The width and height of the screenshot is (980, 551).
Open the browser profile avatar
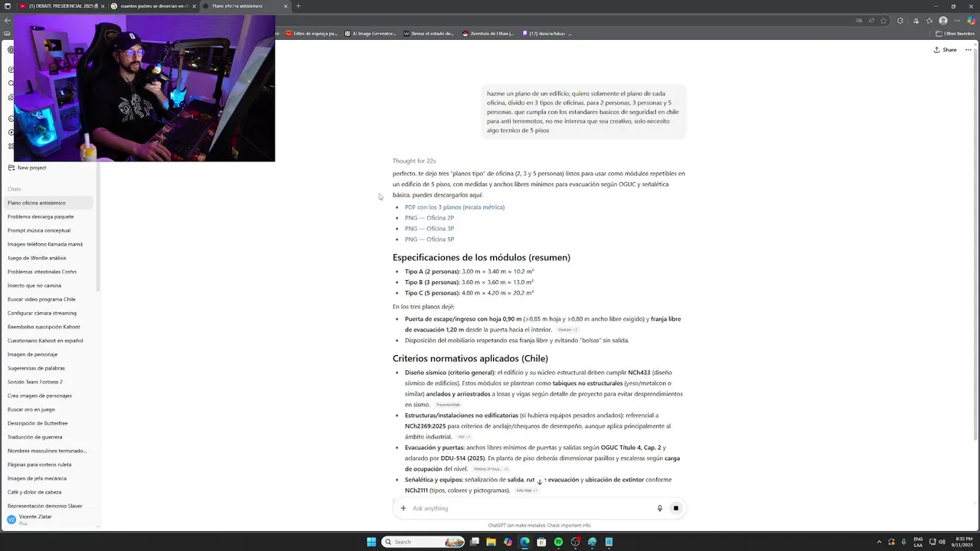(943, 21)
